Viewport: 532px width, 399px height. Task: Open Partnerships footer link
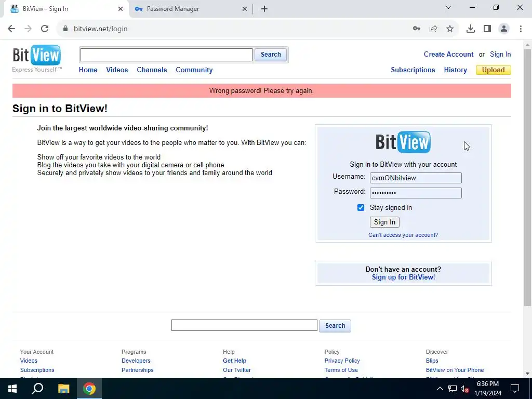click(x=137, y=370)
